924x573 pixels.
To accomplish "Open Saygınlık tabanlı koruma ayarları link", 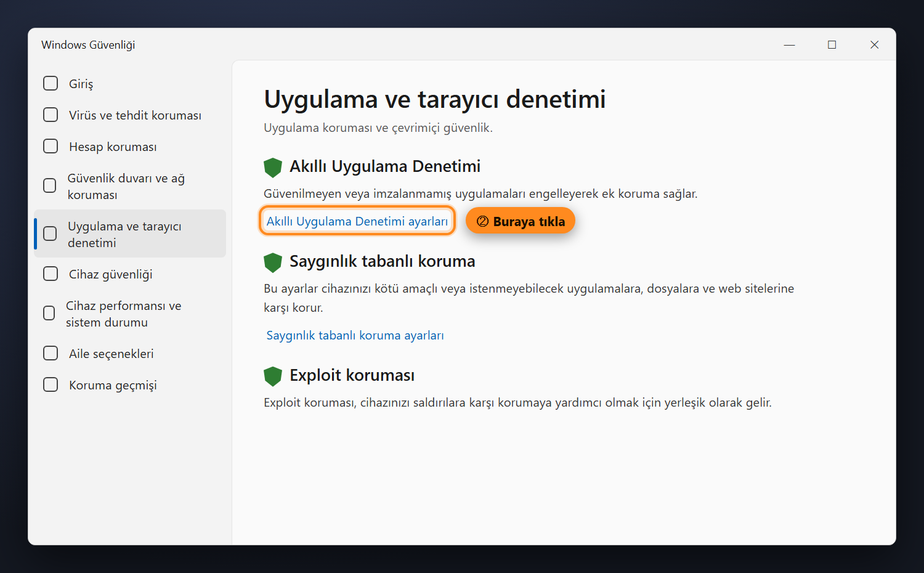I will pos(355,335).
